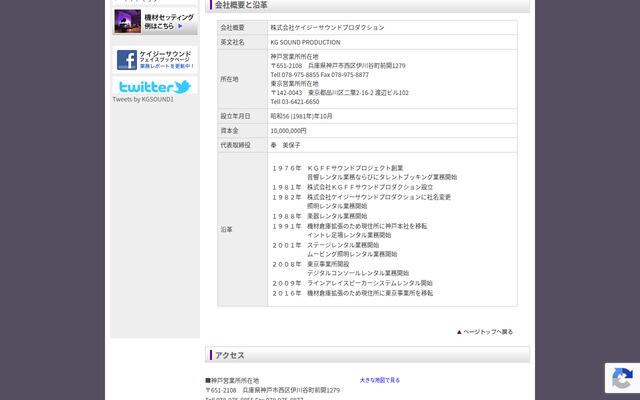
Task: Select 会社概要と沿革 section heading
Action: (x=241, y=5)
